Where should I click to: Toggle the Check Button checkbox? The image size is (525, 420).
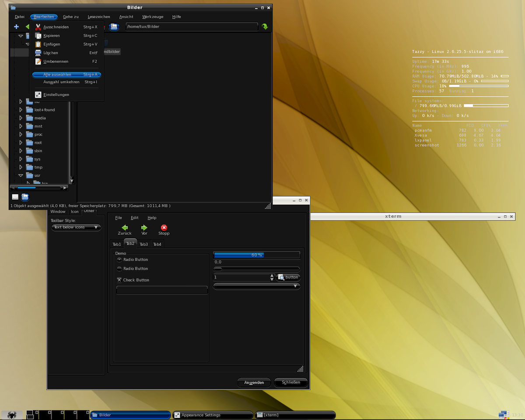pyautogui.click(x=119, y=280)
